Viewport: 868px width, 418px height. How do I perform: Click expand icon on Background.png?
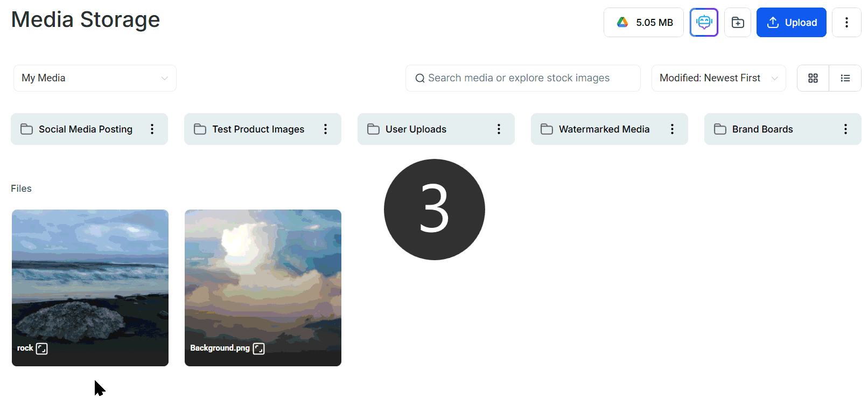pyautogui.click(x=259, y=349)
